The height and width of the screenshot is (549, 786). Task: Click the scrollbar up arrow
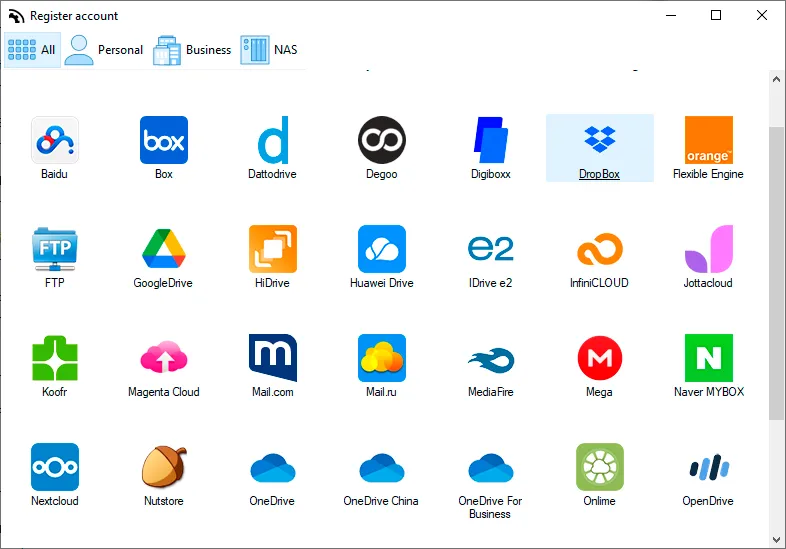tap(776, 79)
